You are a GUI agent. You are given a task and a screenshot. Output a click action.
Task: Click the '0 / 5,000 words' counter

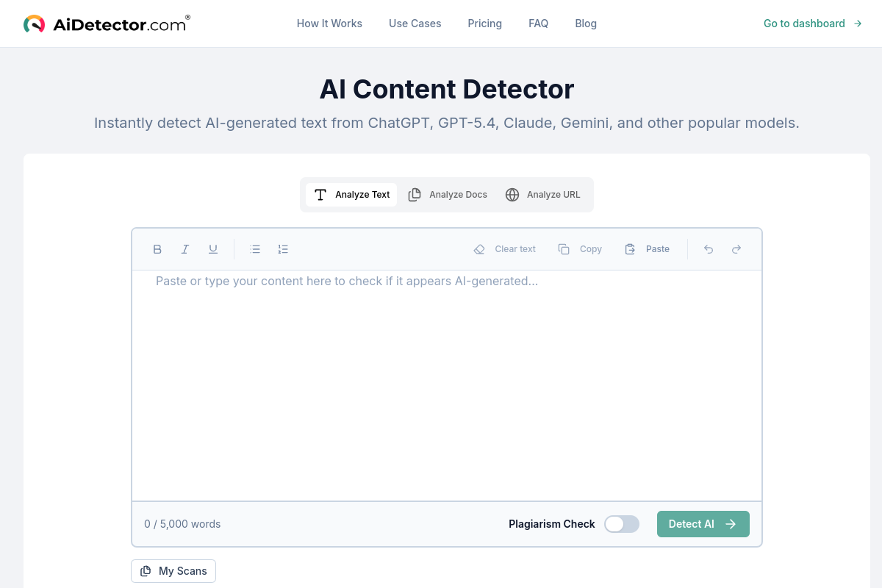pos(182,524)
